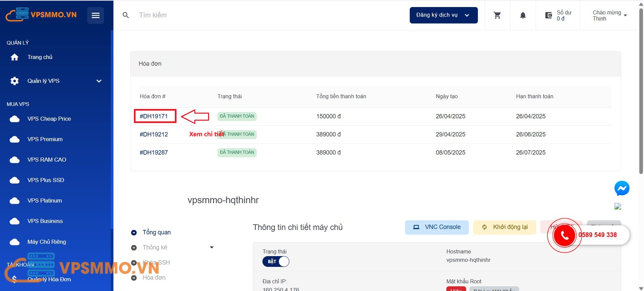Viewport: 644px width, 291px height.
Task: Click the red phone call icon
Action: coord(564,235)
